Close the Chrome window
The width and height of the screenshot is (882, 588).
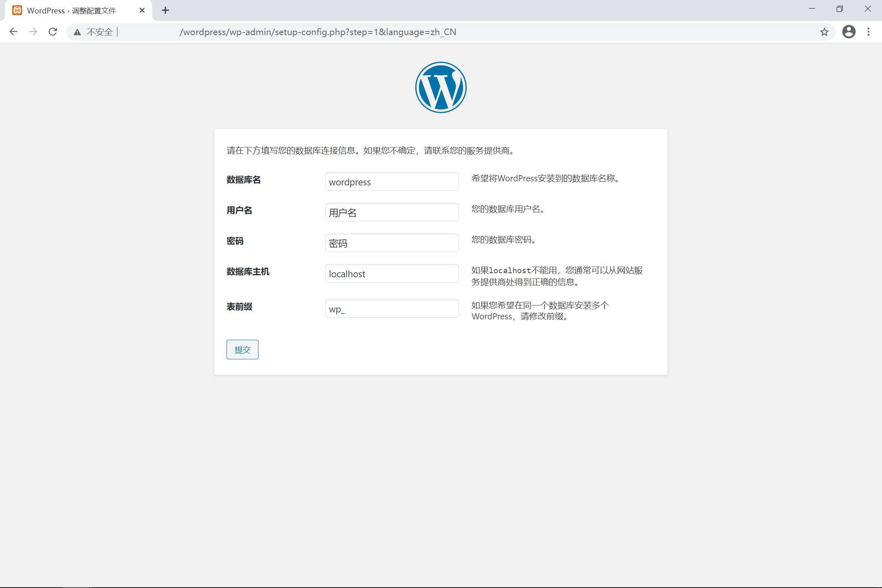868,9
